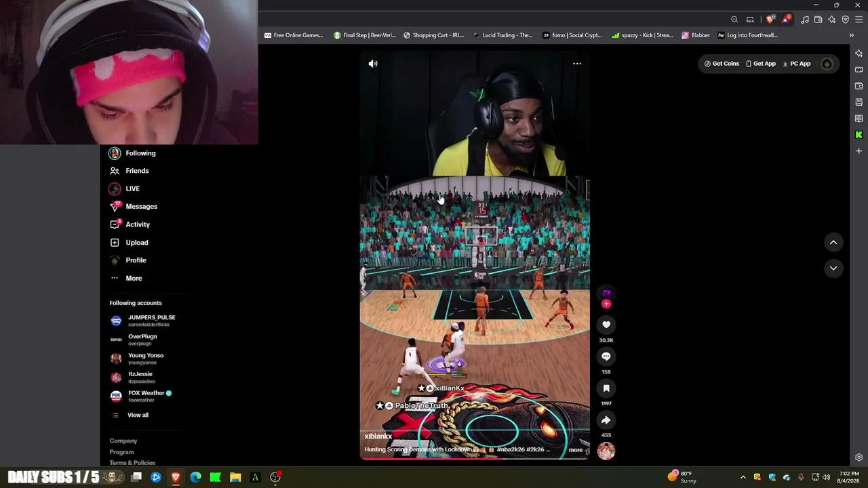Bookmark the video to favorites
Screen dimensions: 868x488
pos(606,388)
